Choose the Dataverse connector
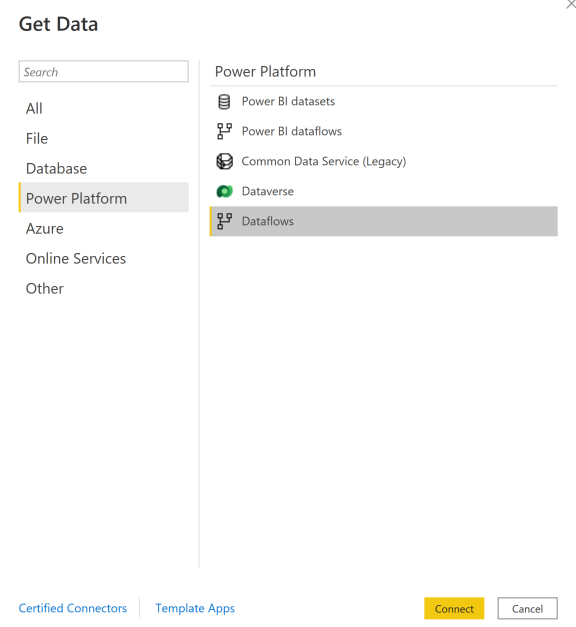Screen dimensions: 576x627 point(384,191)
